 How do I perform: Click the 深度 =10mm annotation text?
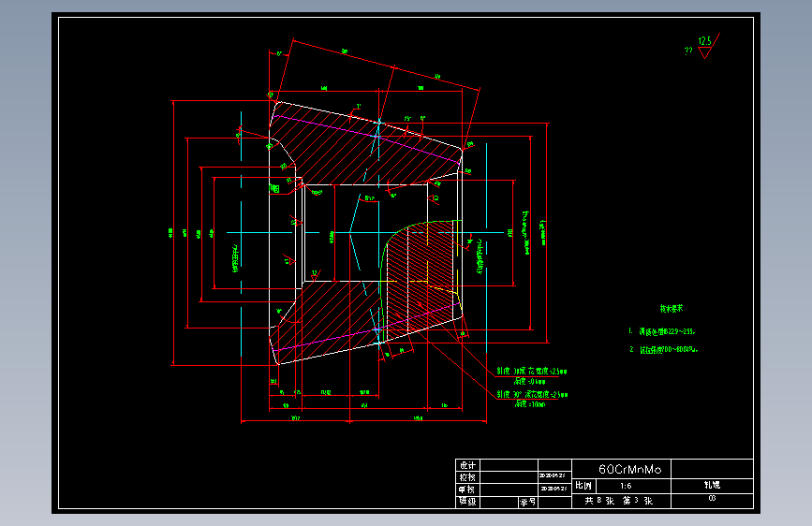point(530,403)
